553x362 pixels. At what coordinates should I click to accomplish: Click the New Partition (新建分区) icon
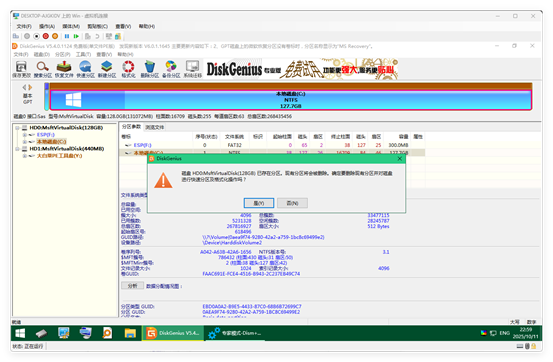(107, 69)
